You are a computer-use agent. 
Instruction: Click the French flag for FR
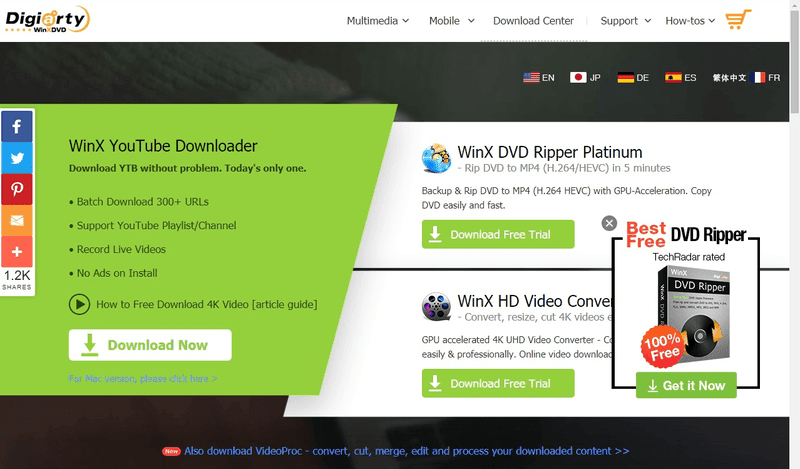tap(759, 78)
